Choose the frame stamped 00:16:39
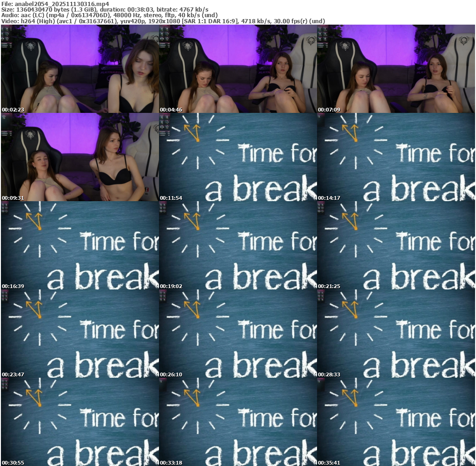The image size is (476, 466). point(80,245)
